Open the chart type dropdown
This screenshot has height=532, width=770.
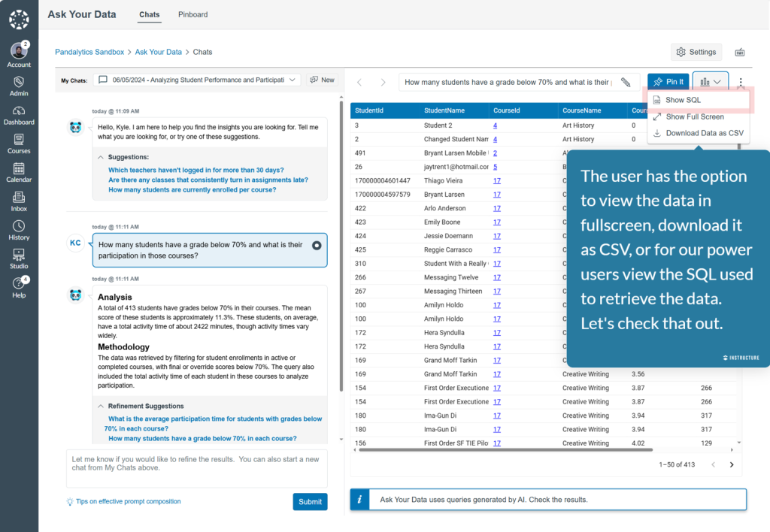710,82
